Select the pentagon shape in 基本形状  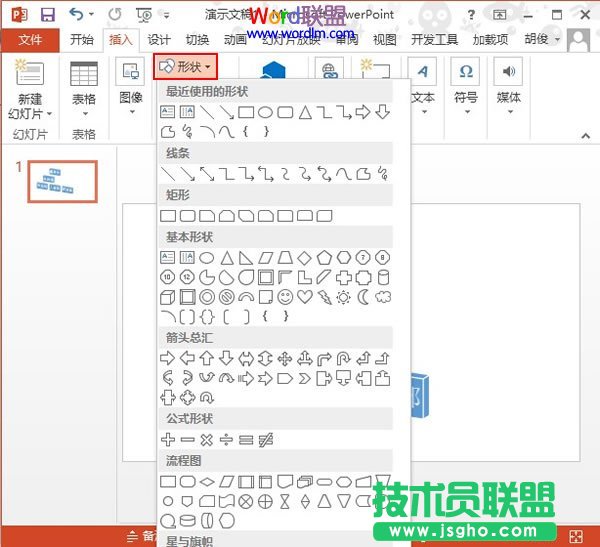point(324,258)
